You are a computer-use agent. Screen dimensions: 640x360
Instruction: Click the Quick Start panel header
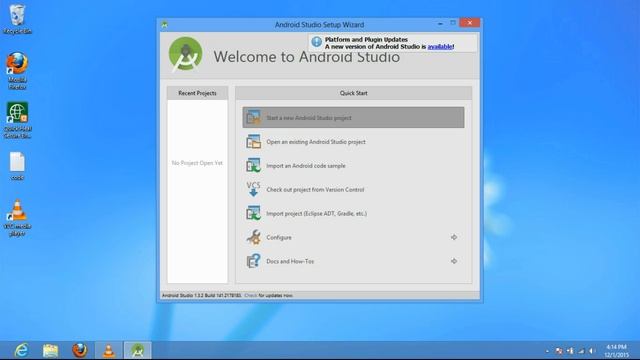(x=353, y=93)
